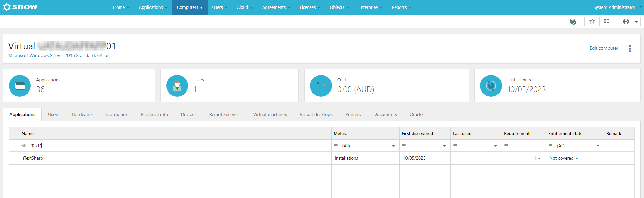
Task: Click the database status icon with green check
Action: [573, 21]
